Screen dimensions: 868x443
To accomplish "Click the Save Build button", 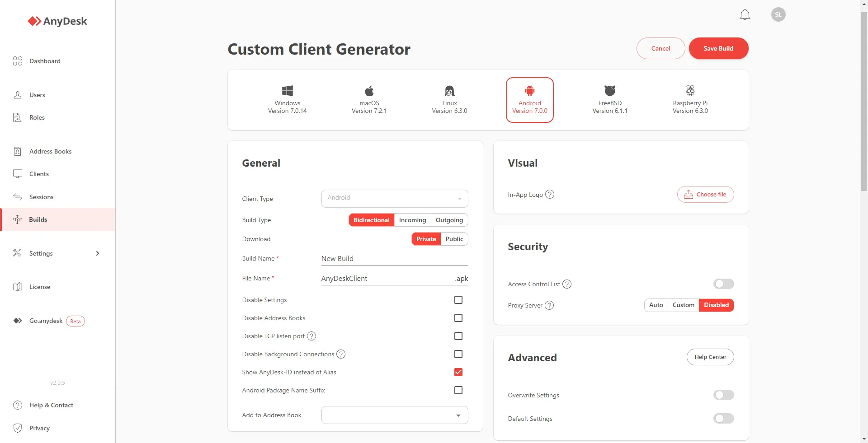I will pyautogui.click(x=718, y=48).
